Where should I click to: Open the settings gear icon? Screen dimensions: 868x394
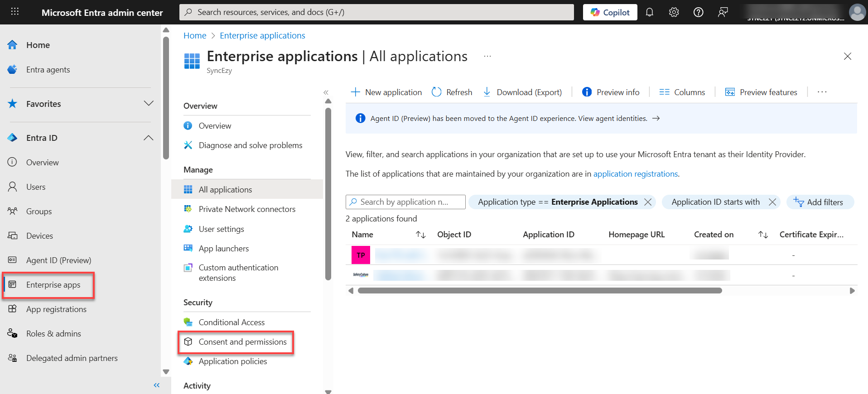coord(674,12)
